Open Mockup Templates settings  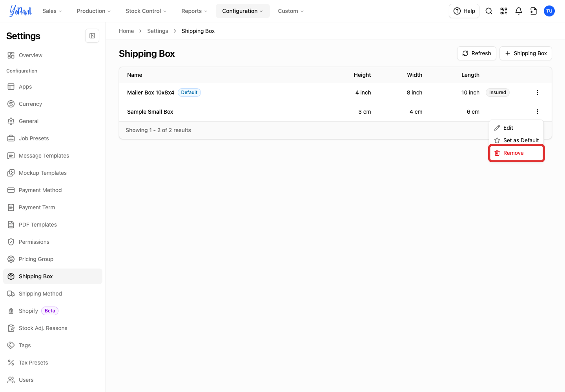(x=53, y=173)
